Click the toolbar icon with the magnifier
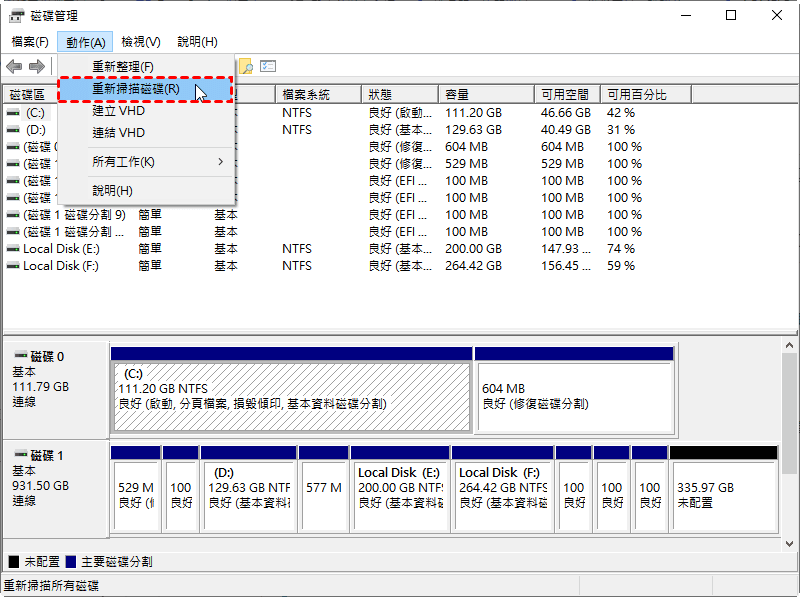Screen dimensions: 800x597 (246, 66)
